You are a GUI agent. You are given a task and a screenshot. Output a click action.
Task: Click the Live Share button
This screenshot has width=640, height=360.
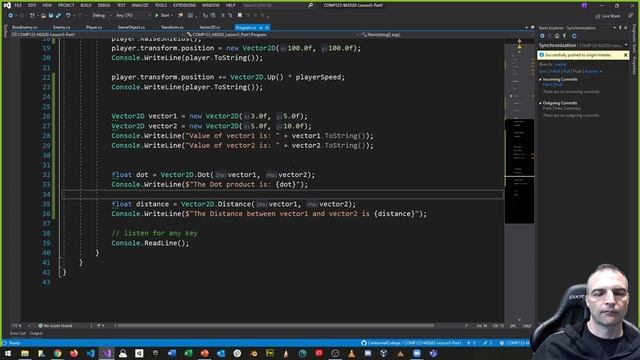tap(607, 16)
